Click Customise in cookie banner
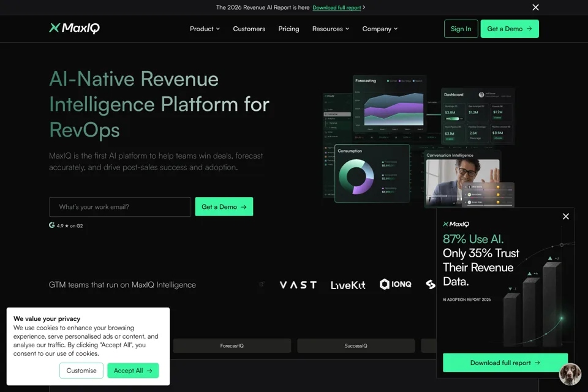Viewport: 588px width, 392px height. (81, 371)
